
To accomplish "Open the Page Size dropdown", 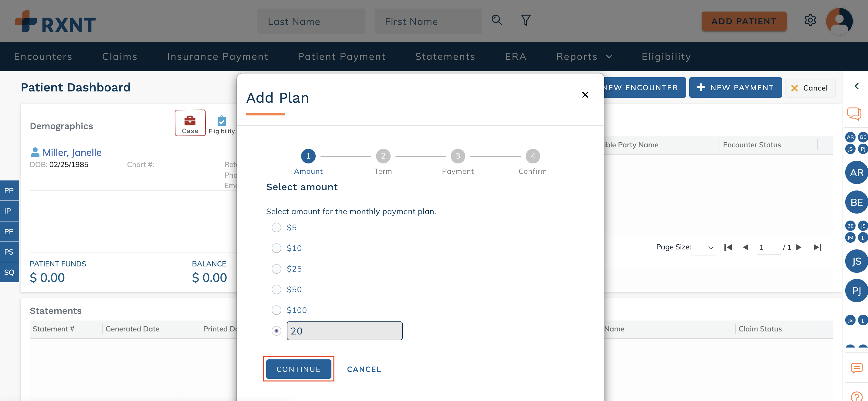I will [703, 248].
